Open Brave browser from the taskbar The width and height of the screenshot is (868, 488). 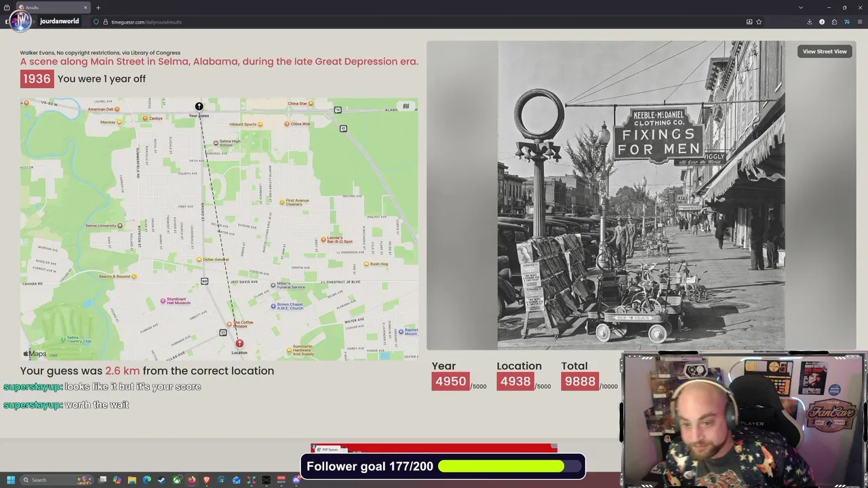point(207,480)
